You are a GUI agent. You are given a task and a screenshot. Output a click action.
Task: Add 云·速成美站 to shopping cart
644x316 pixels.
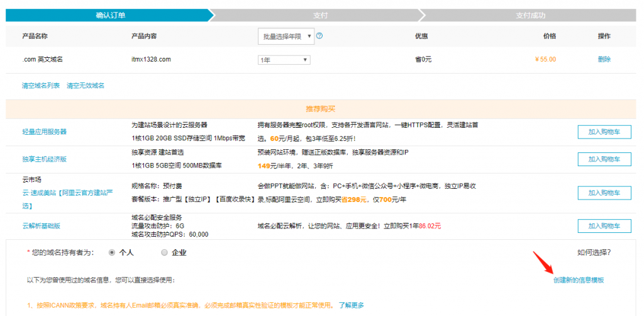point(604,193)
